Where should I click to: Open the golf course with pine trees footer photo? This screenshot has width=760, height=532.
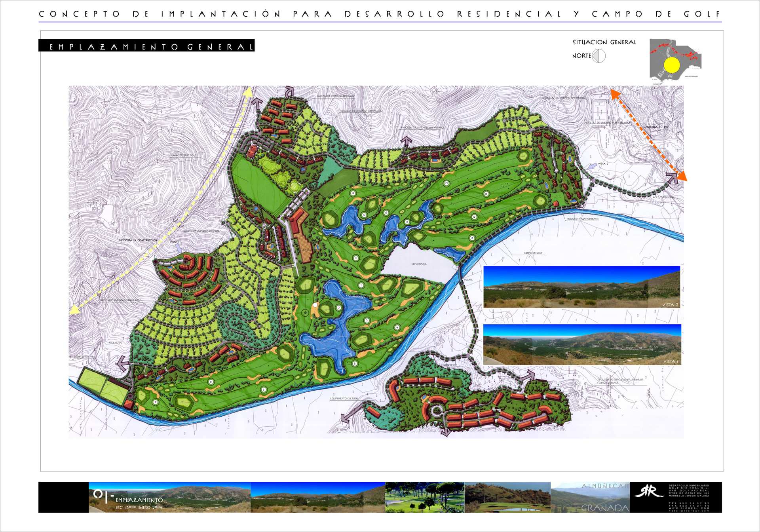424,497
